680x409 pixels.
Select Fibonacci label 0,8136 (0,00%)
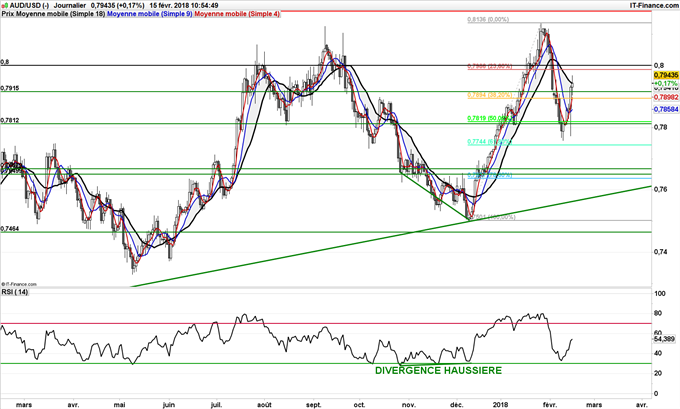coord(488,20)
